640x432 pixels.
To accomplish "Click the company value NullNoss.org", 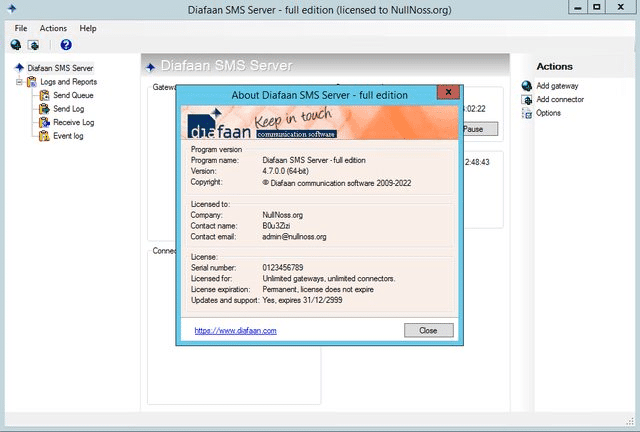I will click(x=282, y=215).
